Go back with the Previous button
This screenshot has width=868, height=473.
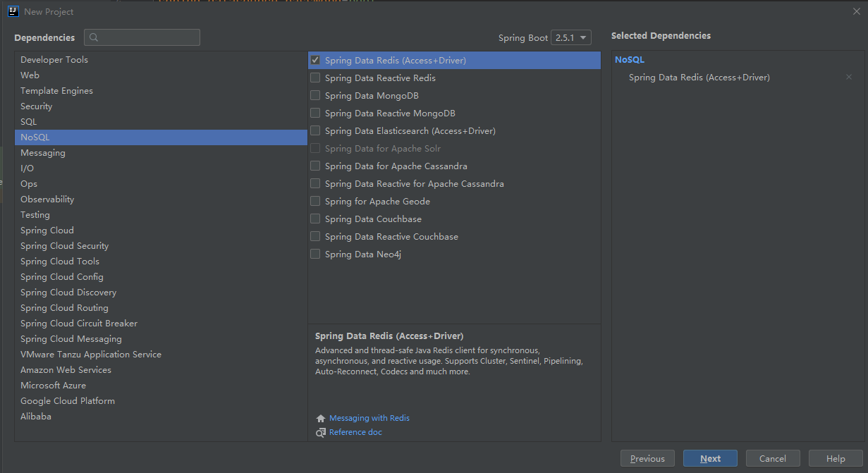click(647, 459)
